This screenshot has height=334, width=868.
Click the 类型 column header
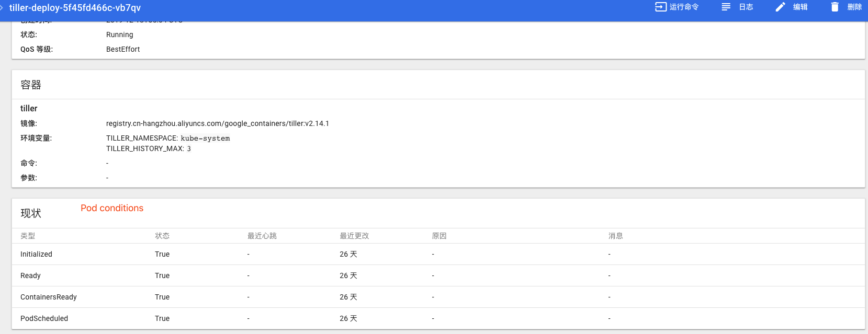[x=28, y=236]
